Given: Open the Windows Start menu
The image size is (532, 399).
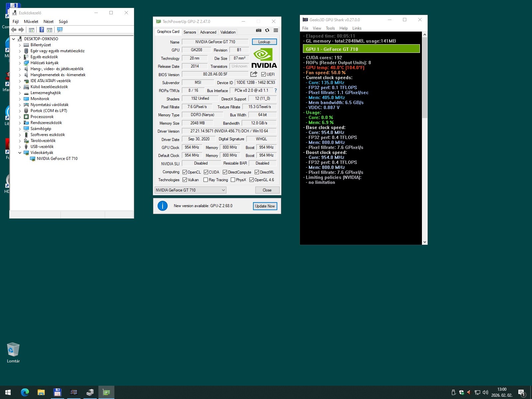Looking at the screenshot, I should 8,392.
